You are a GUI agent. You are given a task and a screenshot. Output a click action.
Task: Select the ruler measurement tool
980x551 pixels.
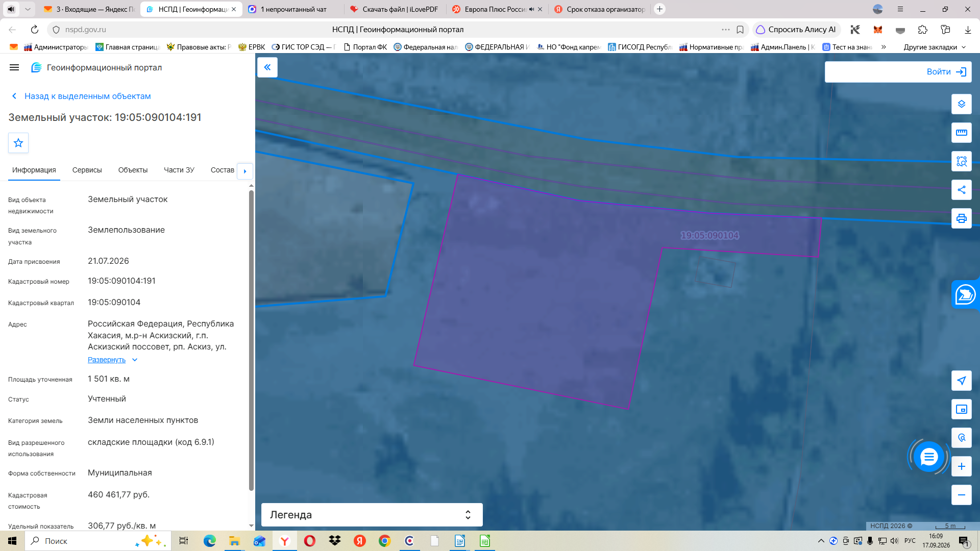pos(962,133)
